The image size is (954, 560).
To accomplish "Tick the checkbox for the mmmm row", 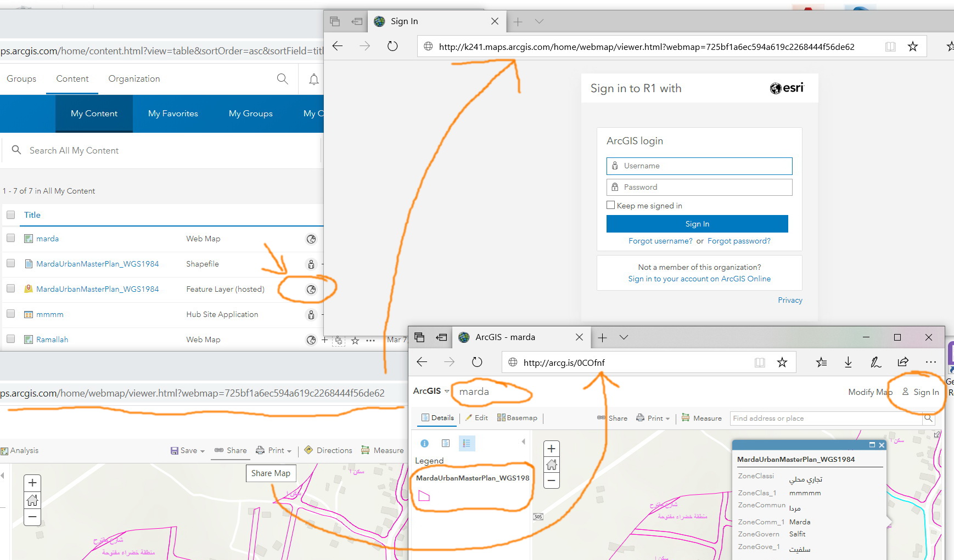I will (x=10, y=314).
